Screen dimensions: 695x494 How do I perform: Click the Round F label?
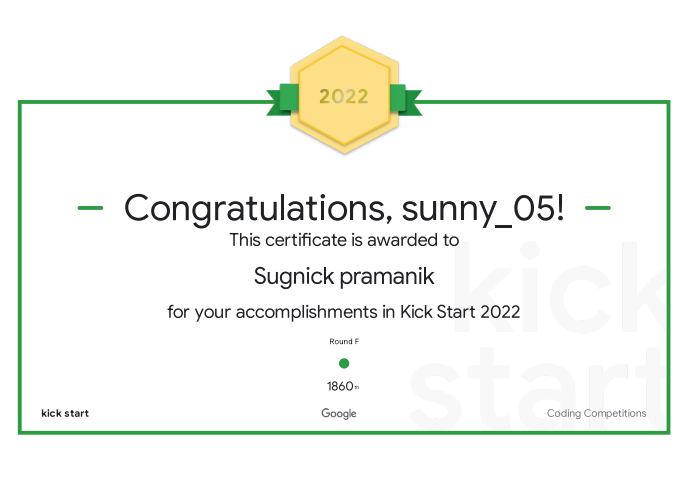(x=344, y=342)
